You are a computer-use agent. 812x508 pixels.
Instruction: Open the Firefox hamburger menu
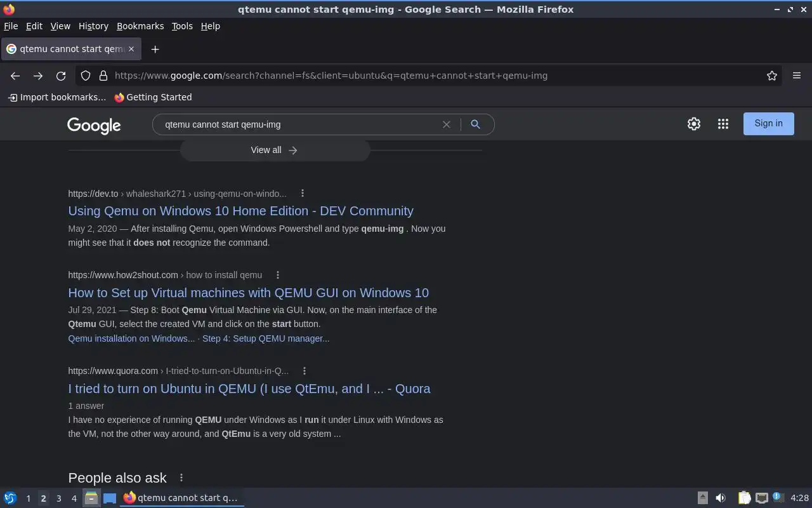tap(797, 76)
